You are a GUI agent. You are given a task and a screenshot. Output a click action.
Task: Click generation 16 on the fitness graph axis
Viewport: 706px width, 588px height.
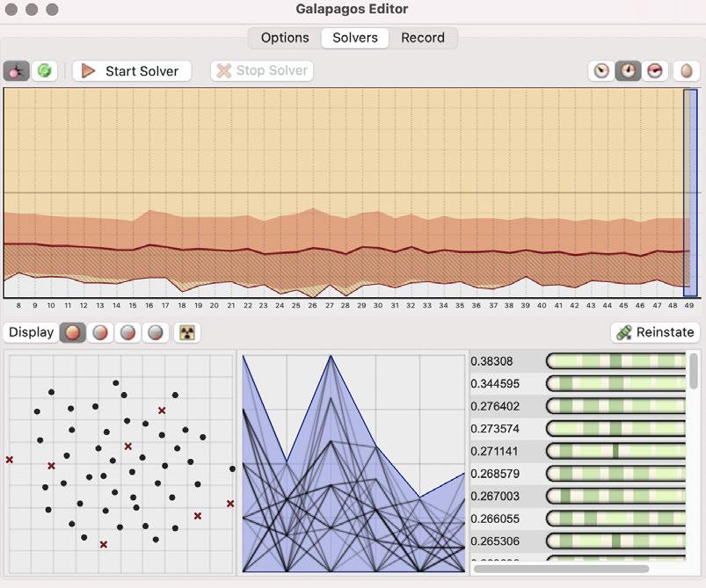(x=149, y=305)
